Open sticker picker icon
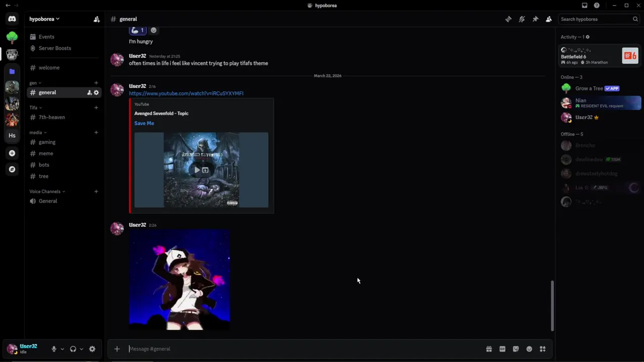644x362 pixels. pos(516,349)
